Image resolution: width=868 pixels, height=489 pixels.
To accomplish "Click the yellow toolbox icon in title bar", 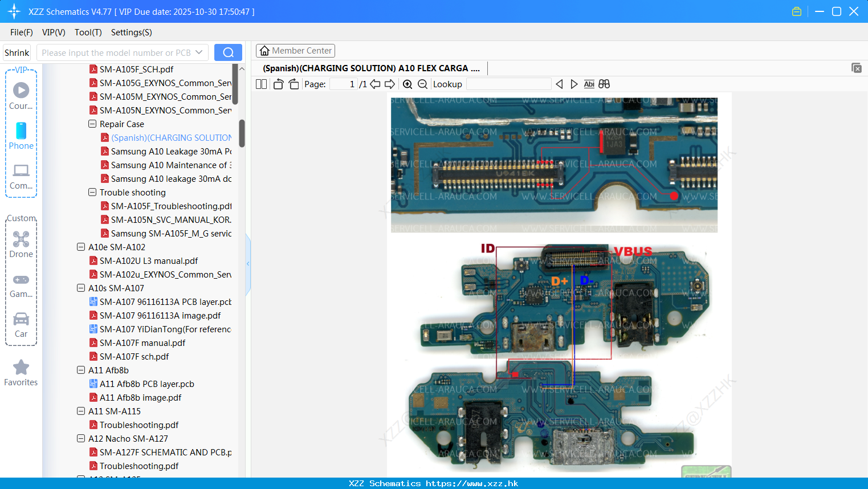I will [797, 11].
